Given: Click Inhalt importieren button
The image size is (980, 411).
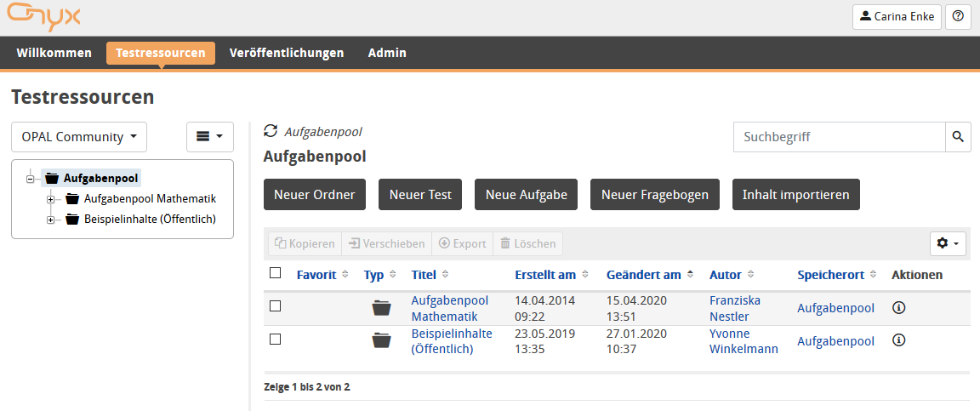Looking at the screenshot, I should pos(796,195).
